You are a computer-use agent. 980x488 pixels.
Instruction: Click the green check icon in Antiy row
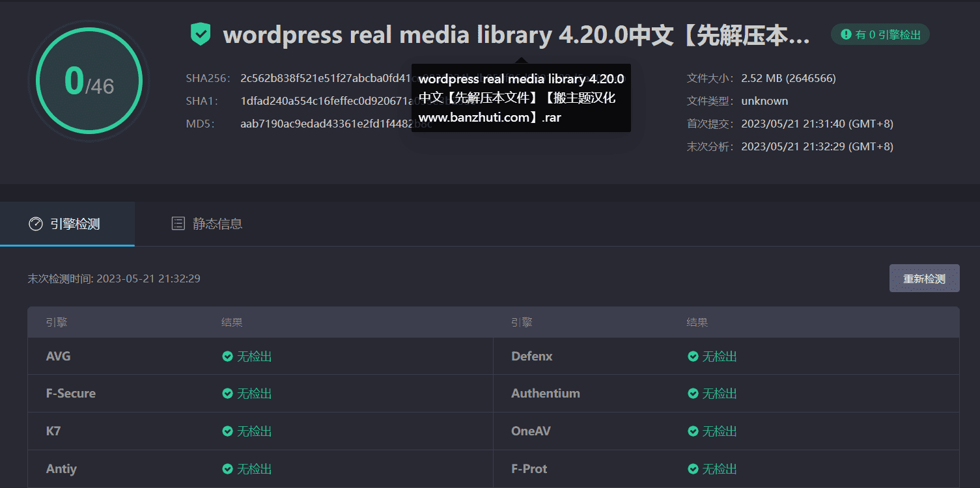tap(227, 469)
